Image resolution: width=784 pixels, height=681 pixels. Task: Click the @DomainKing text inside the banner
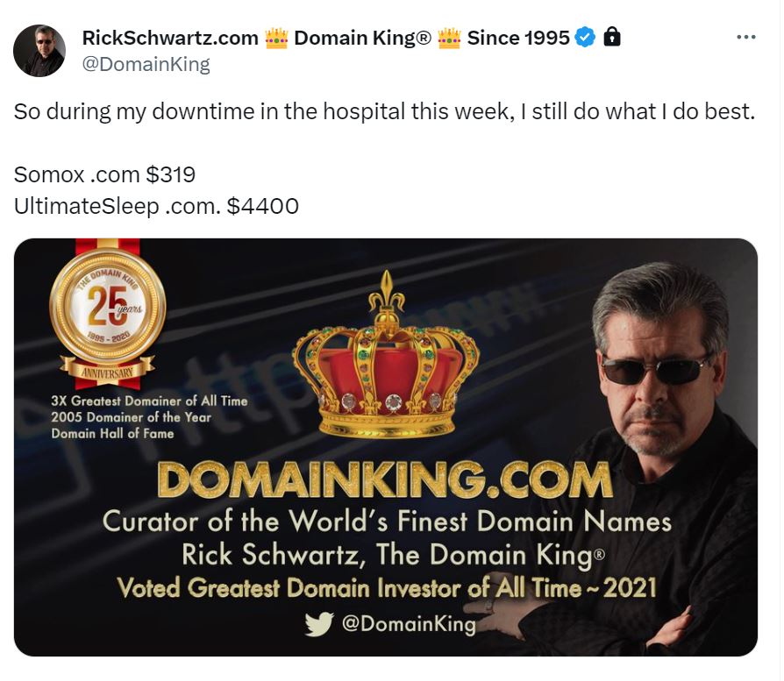coord(408,624)
